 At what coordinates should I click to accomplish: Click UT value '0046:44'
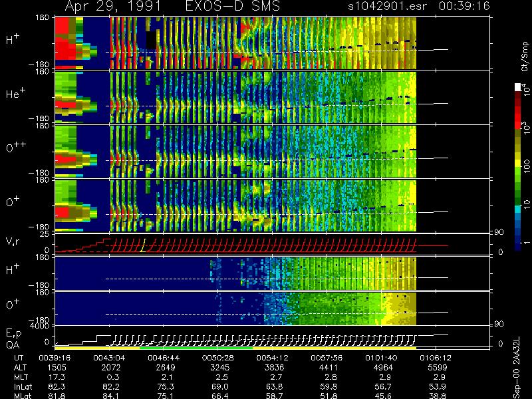tap(164, 358)
